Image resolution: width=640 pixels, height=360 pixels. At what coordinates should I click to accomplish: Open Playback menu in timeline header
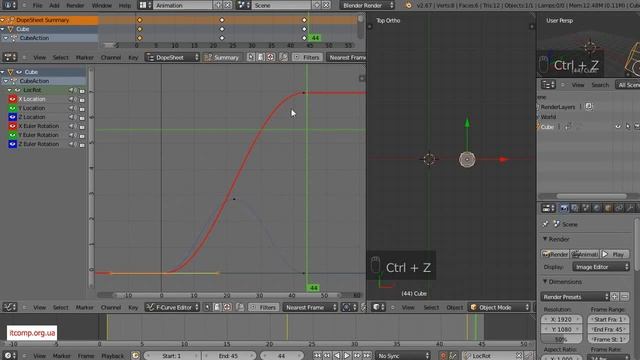[112, 356]
